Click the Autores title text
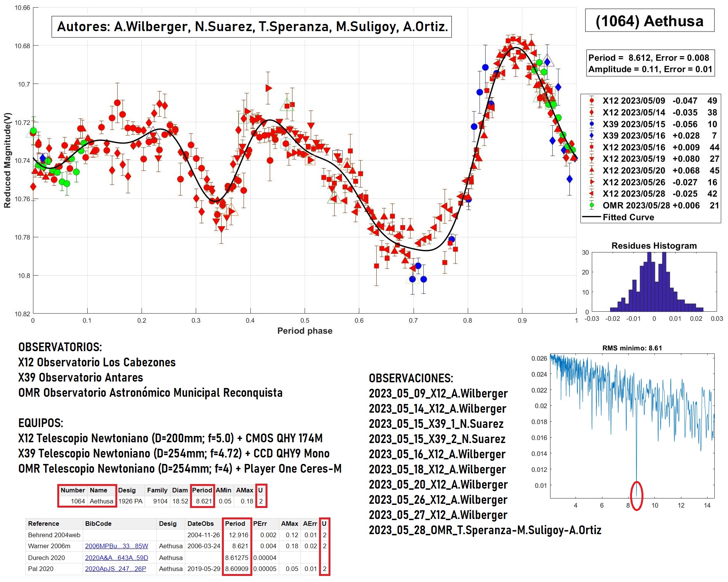 (x=252, y=27)
